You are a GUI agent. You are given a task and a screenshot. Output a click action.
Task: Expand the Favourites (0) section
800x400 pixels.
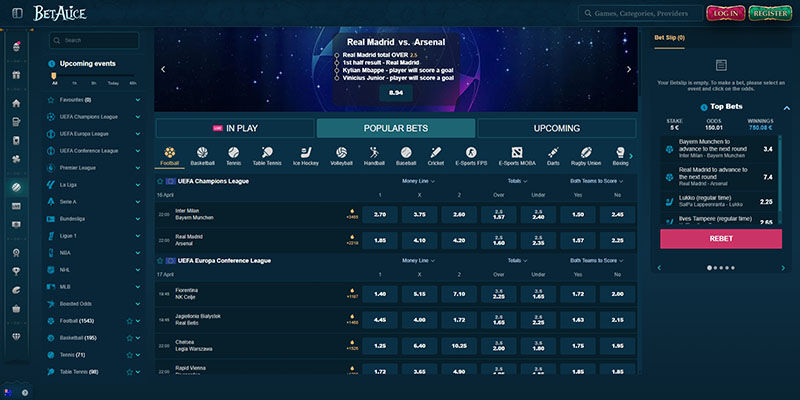pyautogui.click(x=138, y=100)
